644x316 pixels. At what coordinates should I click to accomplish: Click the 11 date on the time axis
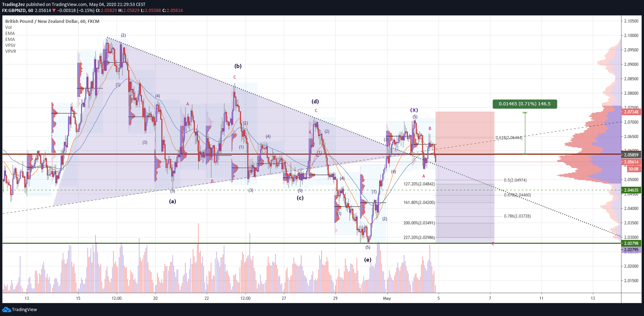click(x=541, y=298)
